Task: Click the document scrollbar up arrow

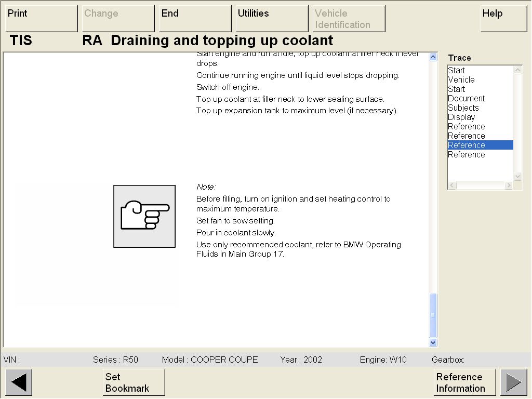Action: coord(433,57)
